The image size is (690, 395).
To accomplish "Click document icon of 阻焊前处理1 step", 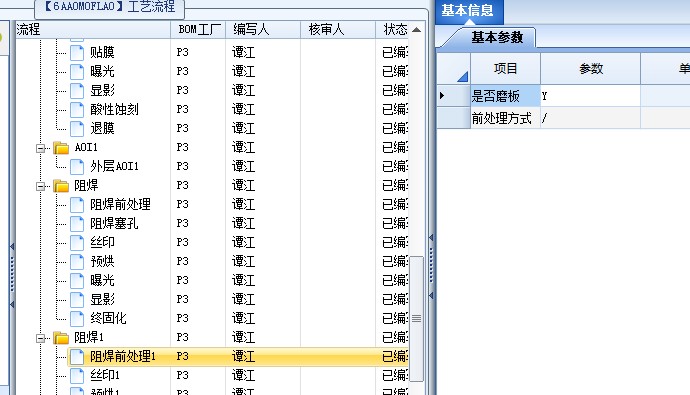I will pyautogui.click(x=77, y=357).
